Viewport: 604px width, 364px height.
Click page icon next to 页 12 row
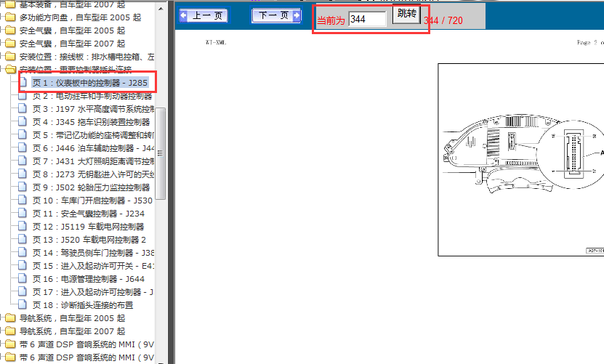pos(23,227)
